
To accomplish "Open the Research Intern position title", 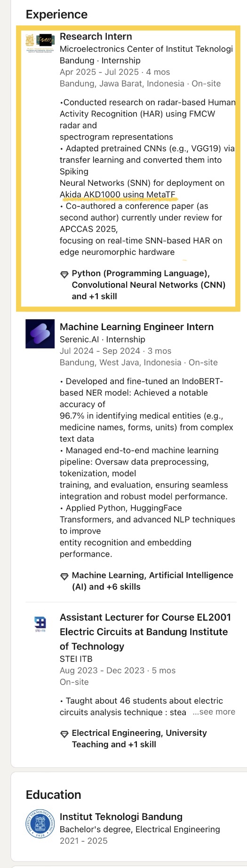I will [96, 37].
